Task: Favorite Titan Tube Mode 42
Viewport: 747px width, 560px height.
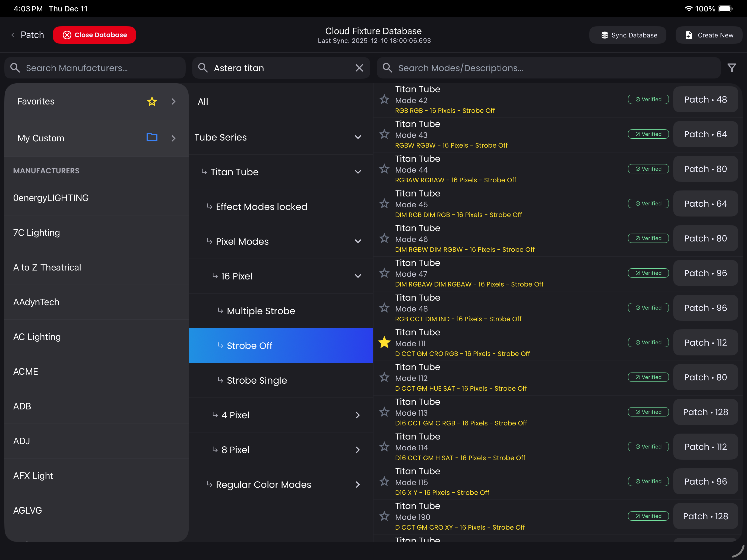Action: coord(384,99)
